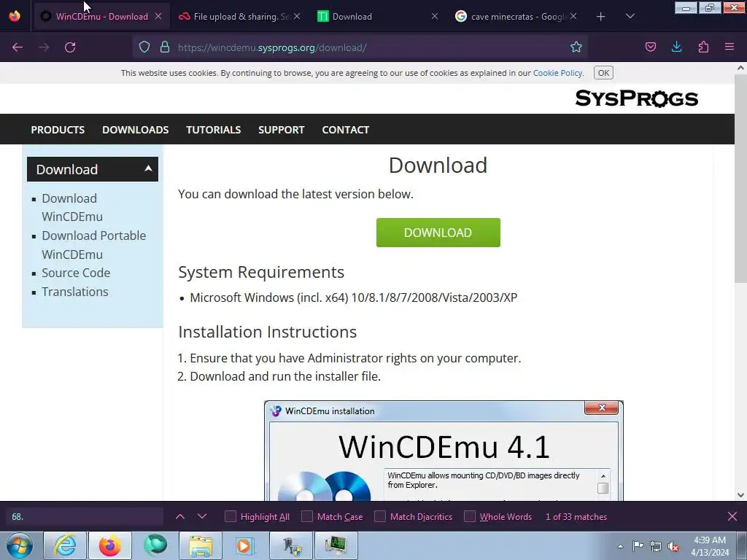
Task: Open the Firefox downloads panel
Action: 676,47
